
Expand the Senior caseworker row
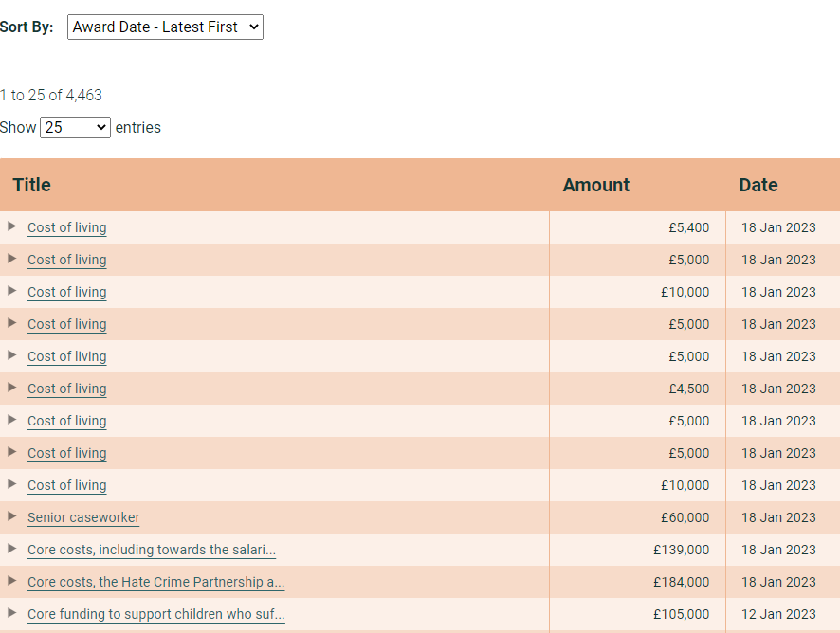pyautogui.click(x=11, y=517)
